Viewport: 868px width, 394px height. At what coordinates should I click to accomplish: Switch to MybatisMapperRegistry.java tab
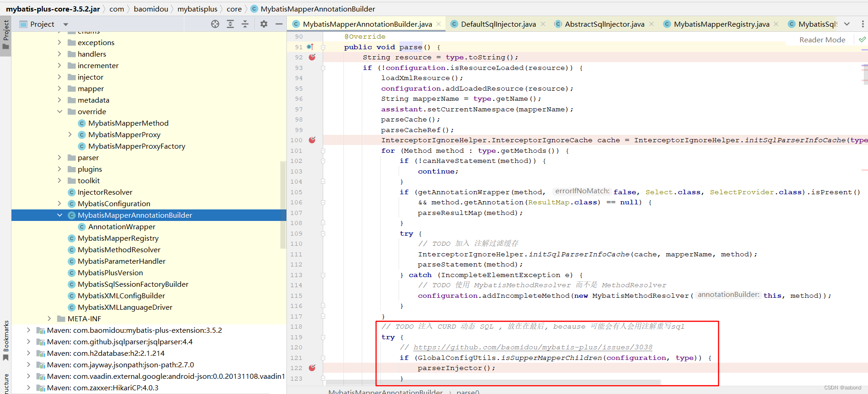tap(721, 24)
